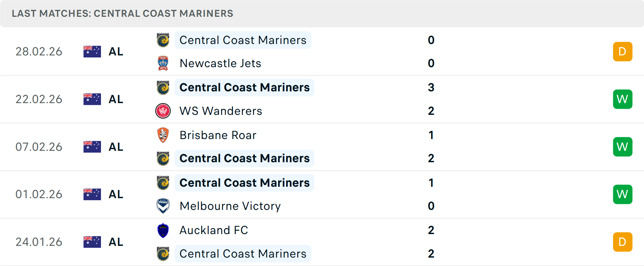Click the Australian flag on the 24.01.26 row

point(92,241)
